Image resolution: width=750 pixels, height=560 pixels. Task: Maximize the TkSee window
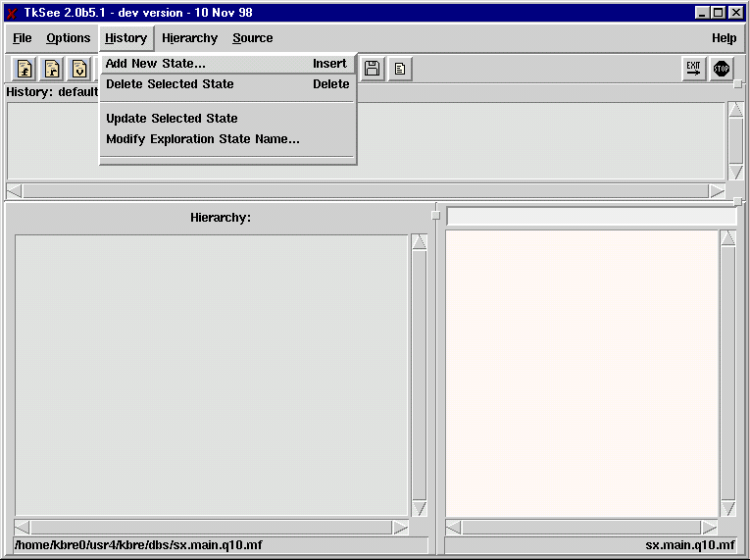point(719,13)
